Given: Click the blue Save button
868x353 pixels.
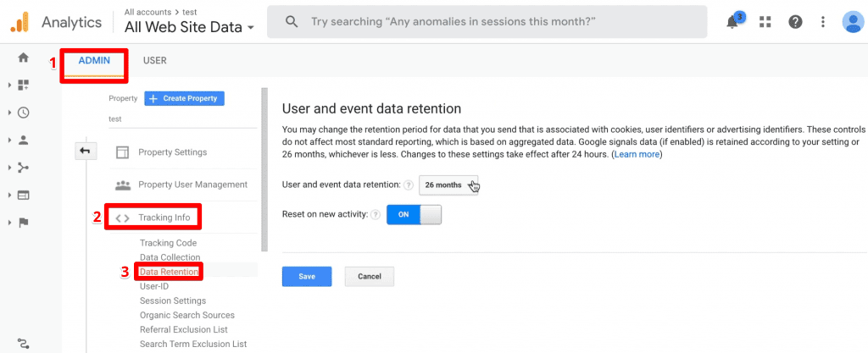Looking at the screenshot, I should pos(307,277).
